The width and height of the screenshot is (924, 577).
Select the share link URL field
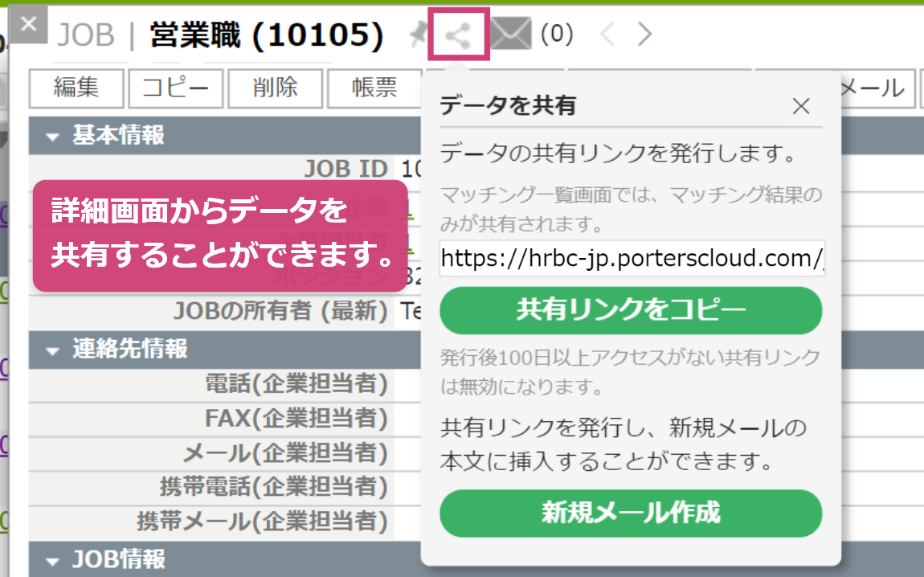click(x=632, y=259)
